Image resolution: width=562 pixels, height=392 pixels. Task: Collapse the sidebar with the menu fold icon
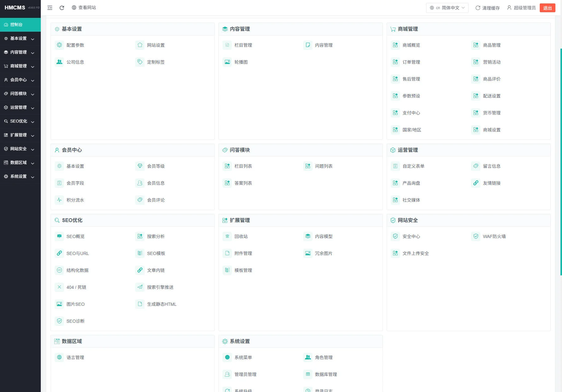50,8
